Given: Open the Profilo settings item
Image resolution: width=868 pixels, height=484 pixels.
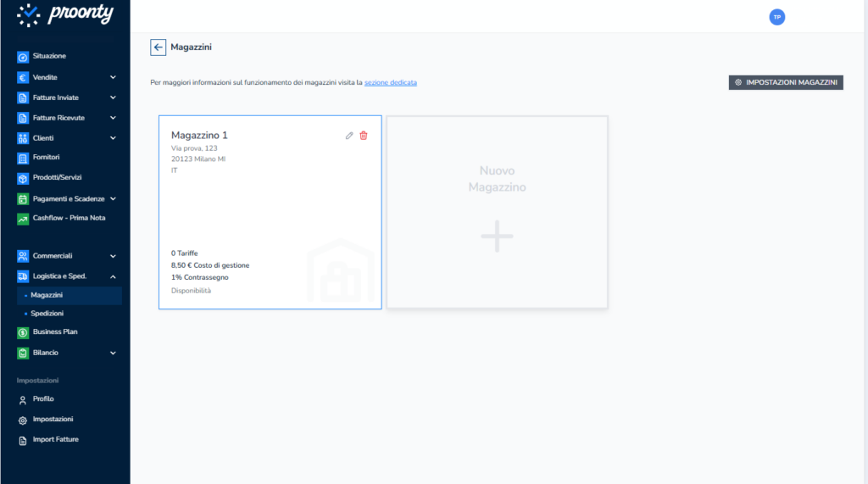Looking at the screenshot, I should tap(43, 399).
